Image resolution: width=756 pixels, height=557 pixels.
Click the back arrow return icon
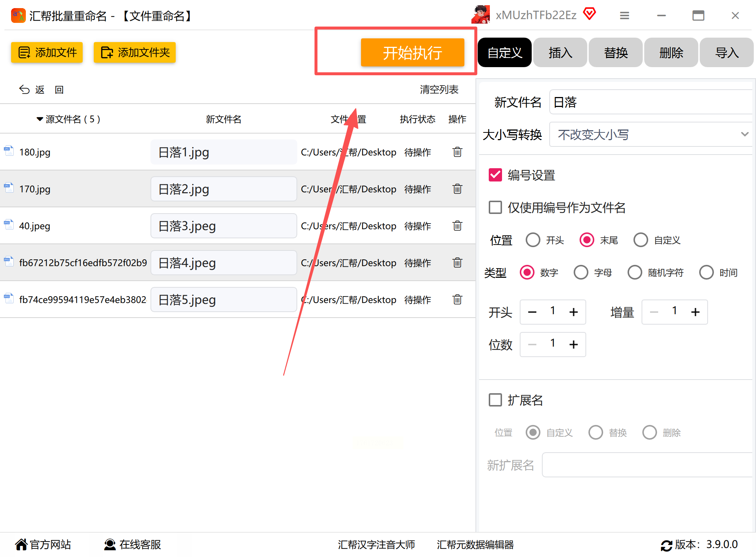pos(24,90)
